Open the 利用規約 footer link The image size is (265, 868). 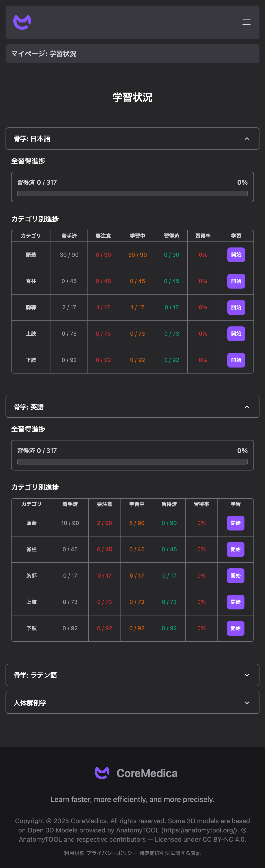(x=74, y=853)
